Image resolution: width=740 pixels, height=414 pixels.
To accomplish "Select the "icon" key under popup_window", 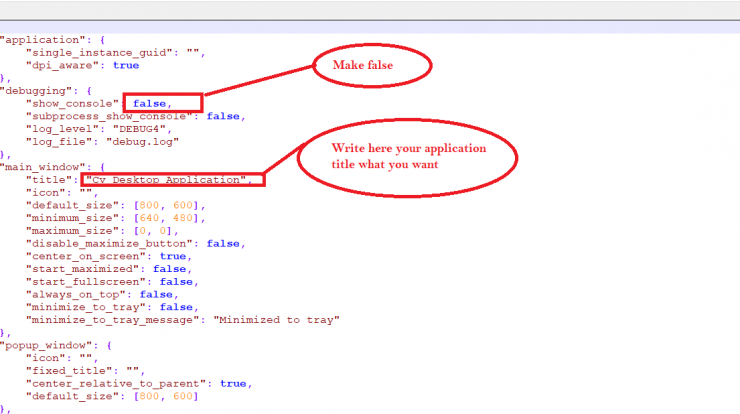I will (x=46, y=359).
